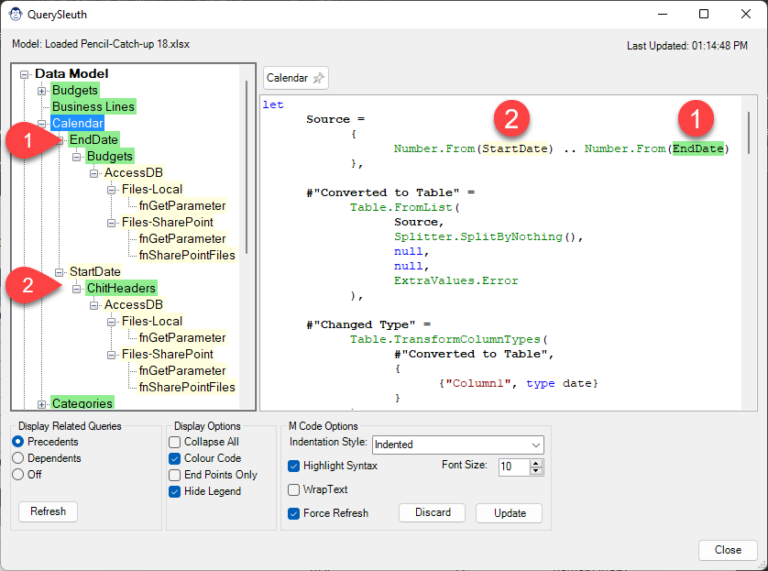
Task: Expand the top-level Budgets node
Action: click(41, 91)
